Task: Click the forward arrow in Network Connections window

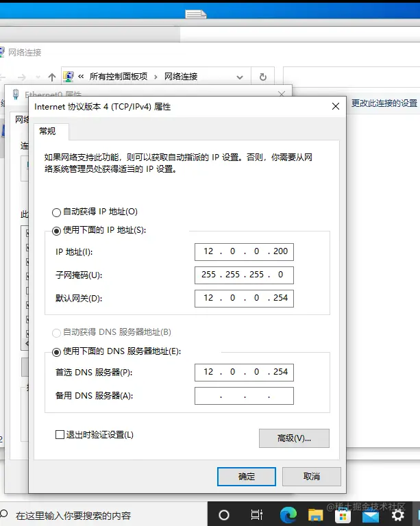Action: [x=22, y=77]
